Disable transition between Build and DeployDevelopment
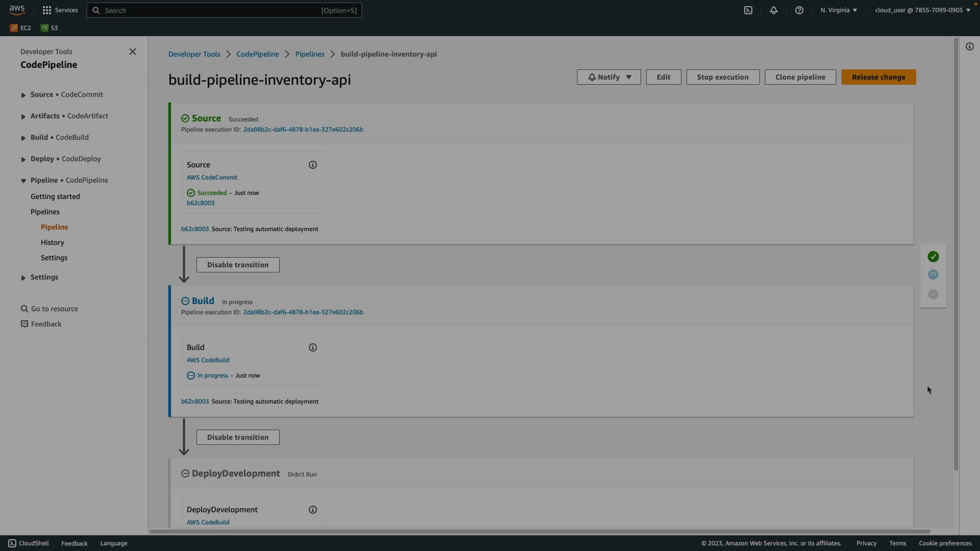Screen dimensions: 980x551 [238, 437]
